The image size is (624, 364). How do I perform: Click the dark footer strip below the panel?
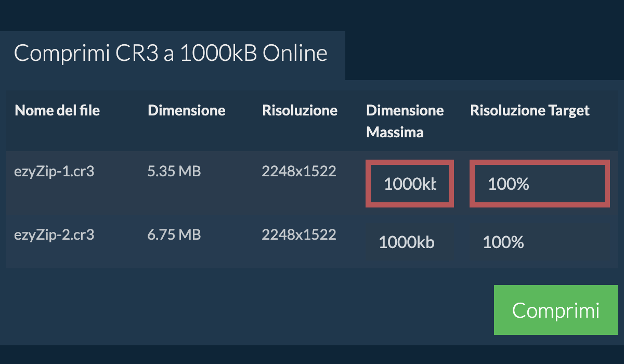tap(312, 355)
